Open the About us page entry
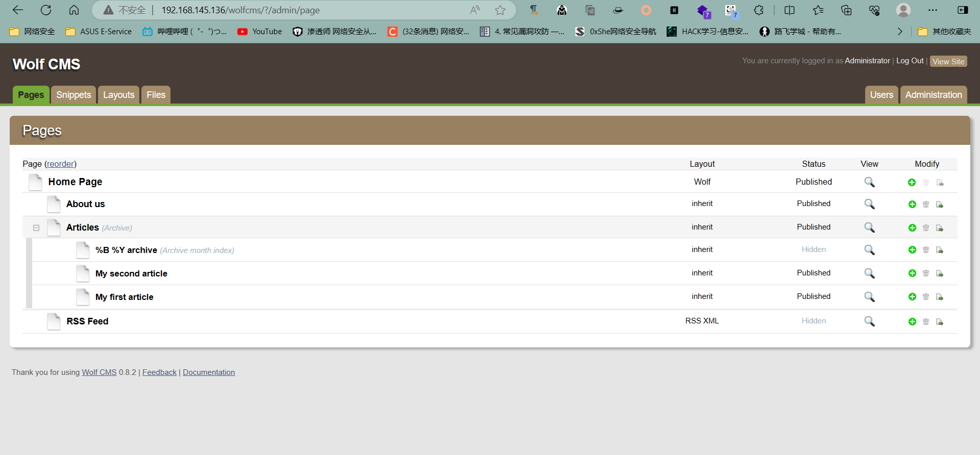The width and height of the screenshot is (980, 455). 85,204
